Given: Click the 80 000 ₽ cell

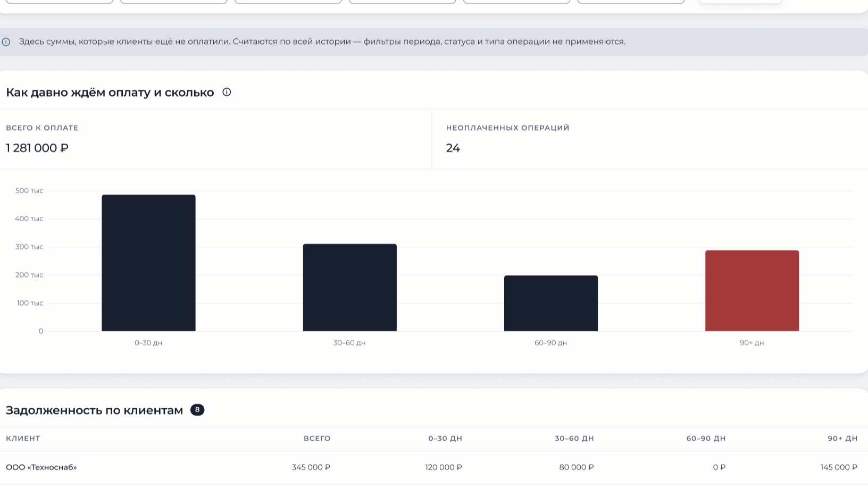Looking at the screenshot, I should pos(577,467).
